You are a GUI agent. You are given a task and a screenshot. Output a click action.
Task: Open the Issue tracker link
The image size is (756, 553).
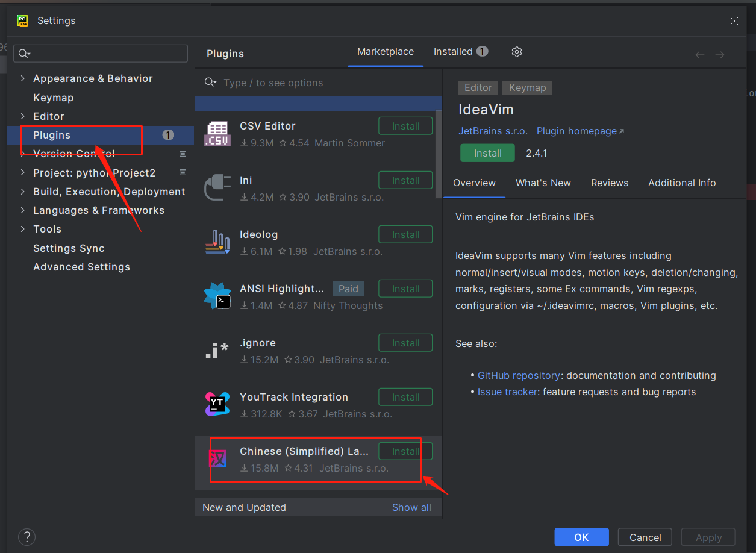pyautogui.click(x=507, y=392)
